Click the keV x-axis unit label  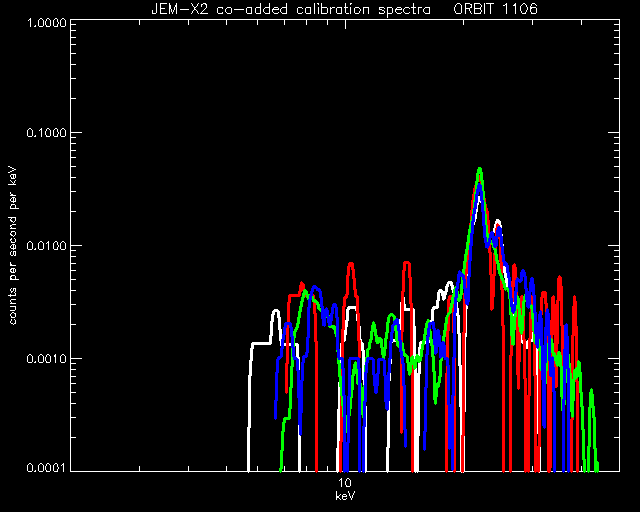(345, 497)
